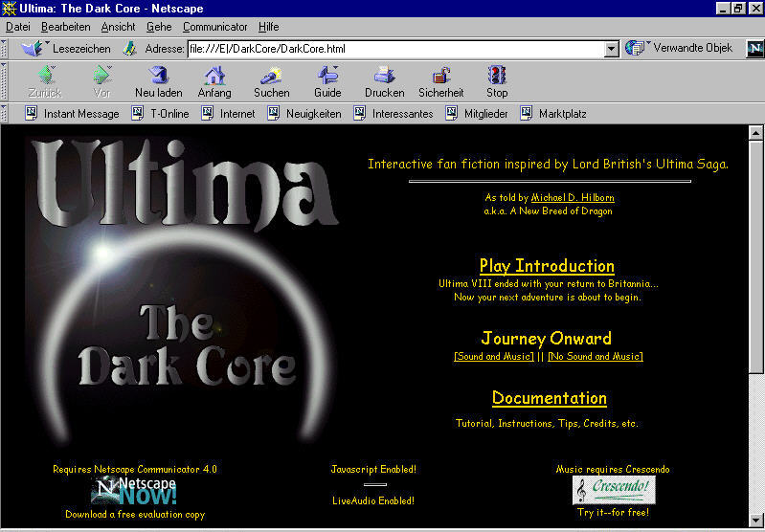Viewport: 765px width, 532px height.
Task: Click the Crescendo! plugin badge
Action: (x=614, y=490)
